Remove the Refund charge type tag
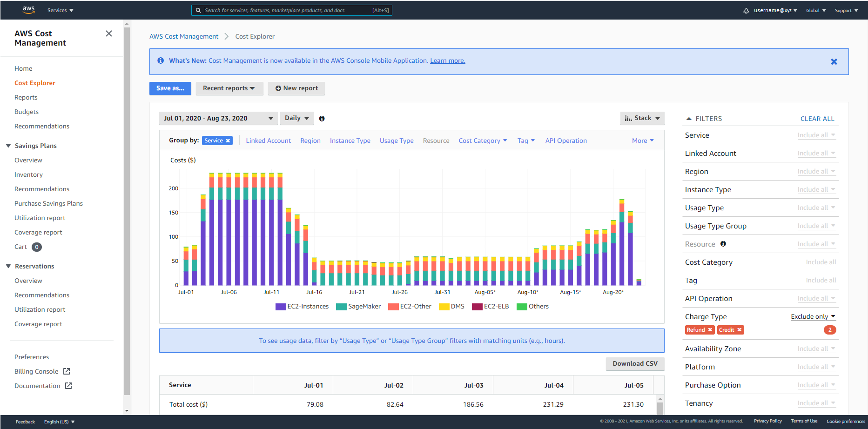This screenshot has height=429, width=868. (x=710, y=330)
